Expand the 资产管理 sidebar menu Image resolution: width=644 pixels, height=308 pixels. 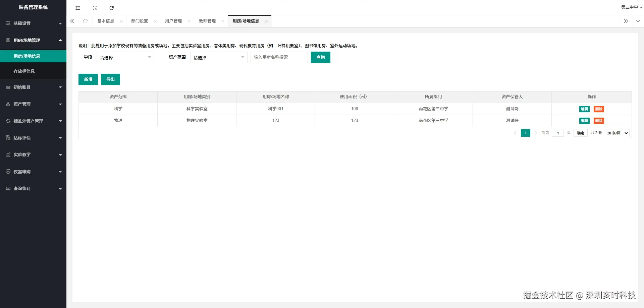point(33,104)
